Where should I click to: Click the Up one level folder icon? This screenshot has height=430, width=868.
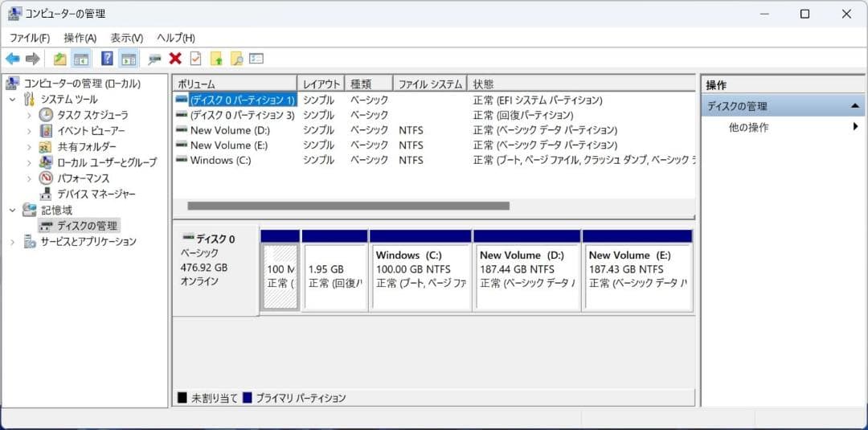pos(59,59)
